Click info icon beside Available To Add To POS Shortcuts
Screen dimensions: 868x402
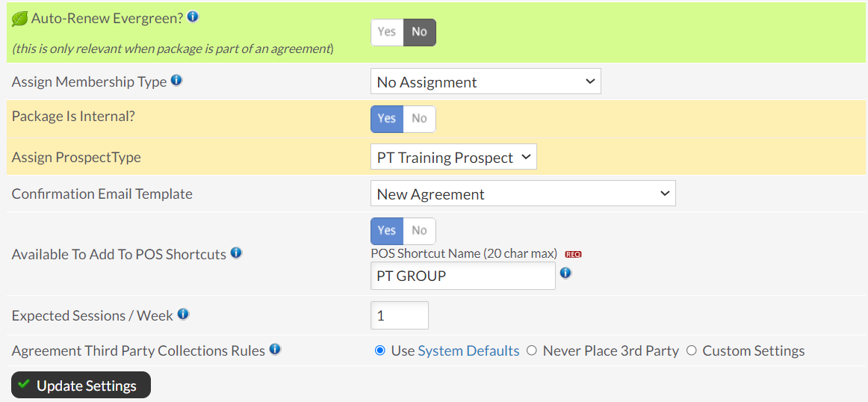tap(236, 253)
